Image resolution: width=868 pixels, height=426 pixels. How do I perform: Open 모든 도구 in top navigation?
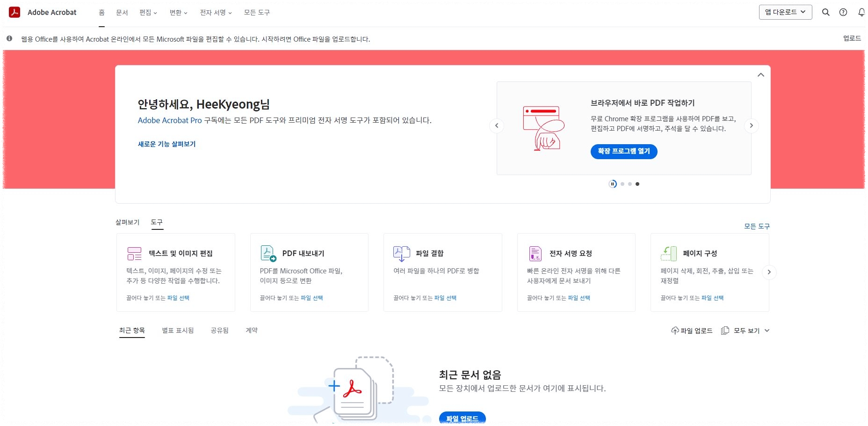[x=257, y=13]
